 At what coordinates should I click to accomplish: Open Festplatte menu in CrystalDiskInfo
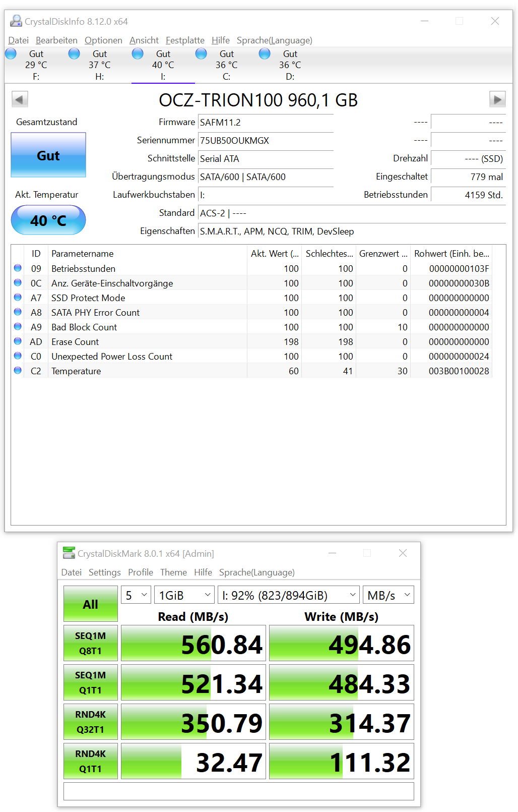[185, 40]
